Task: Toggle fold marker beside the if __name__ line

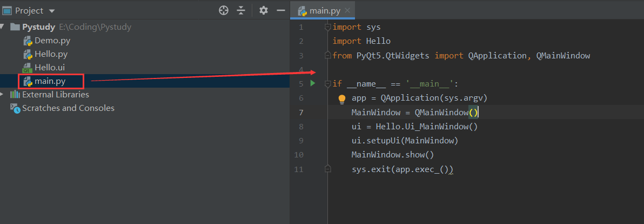Action: (327, 83)
